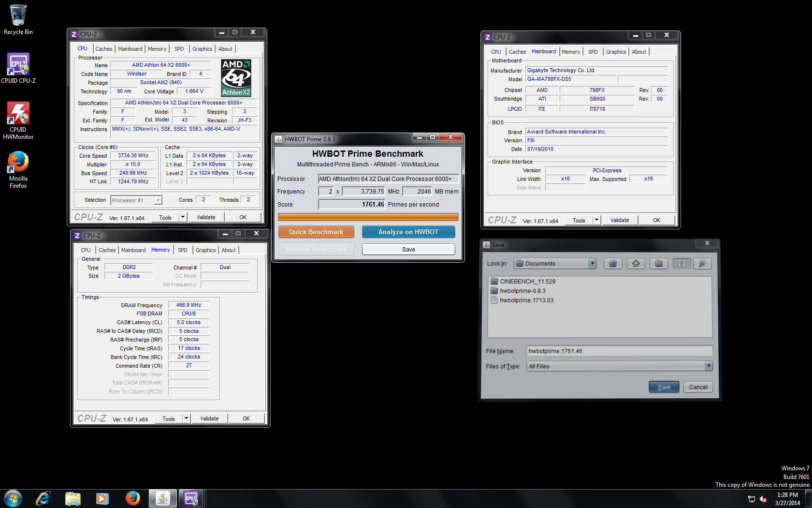Click Analyze on HWBOT button

pyautogui.click(x=408, y=232)
